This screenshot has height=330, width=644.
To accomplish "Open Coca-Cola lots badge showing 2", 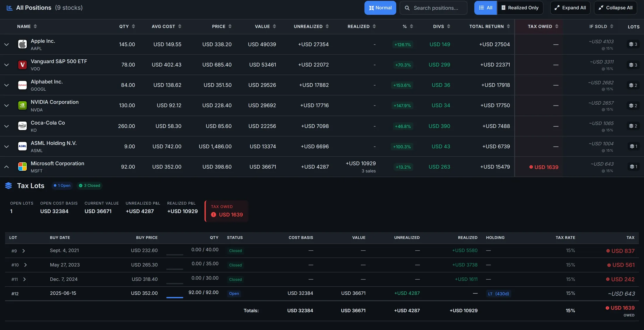I will click(x=633, y=126).
